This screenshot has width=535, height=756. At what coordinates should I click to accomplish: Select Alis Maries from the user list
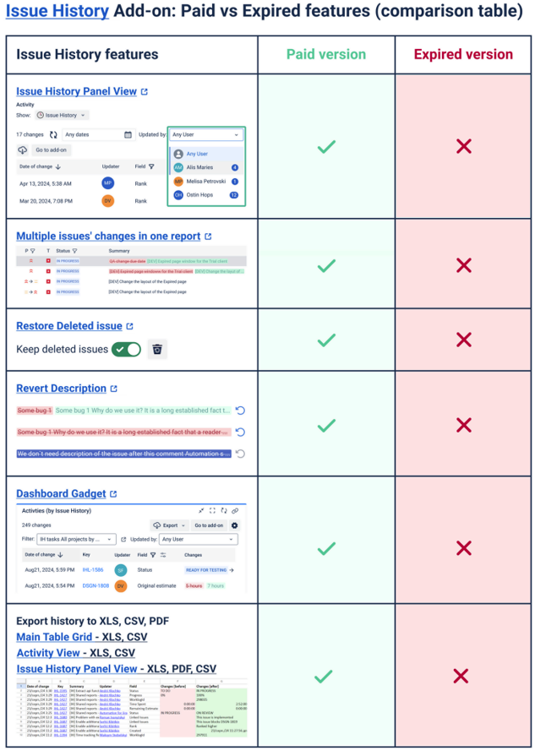tap(199, 167)
